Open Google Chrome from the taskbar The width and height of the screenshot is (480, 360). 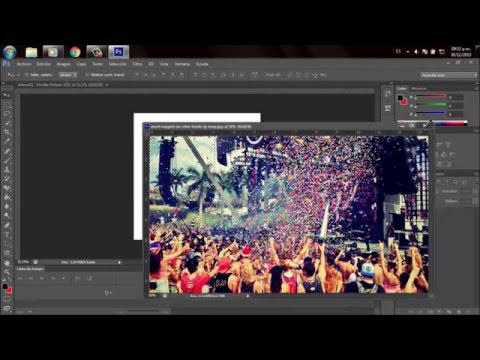click(x=75, y=52)
